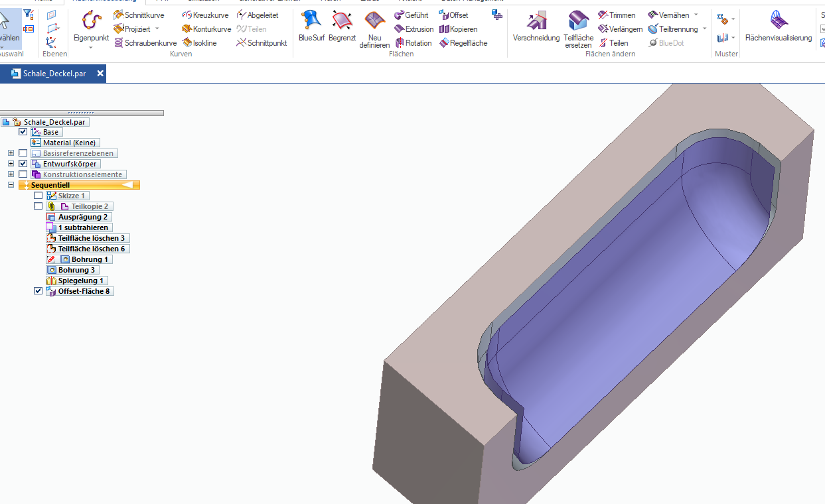Click the Offset surface tool
This screenshot has width=825, height=504.
[453, 15]
